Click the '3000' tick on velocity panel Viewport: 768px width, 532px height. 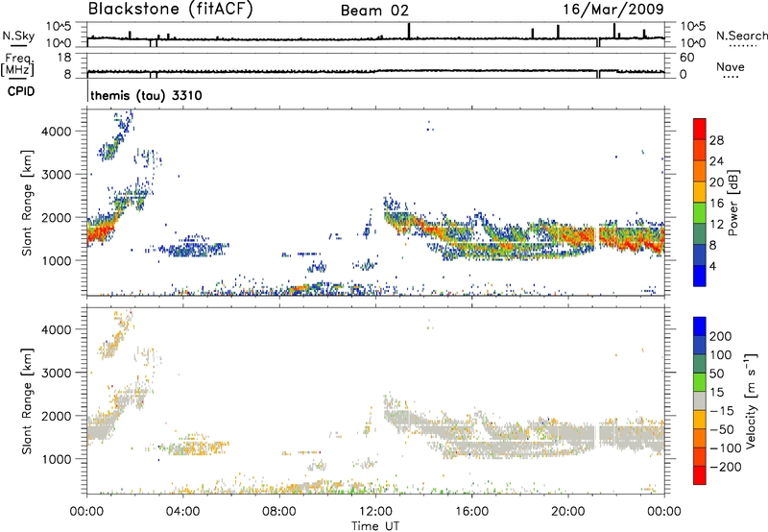57,373
